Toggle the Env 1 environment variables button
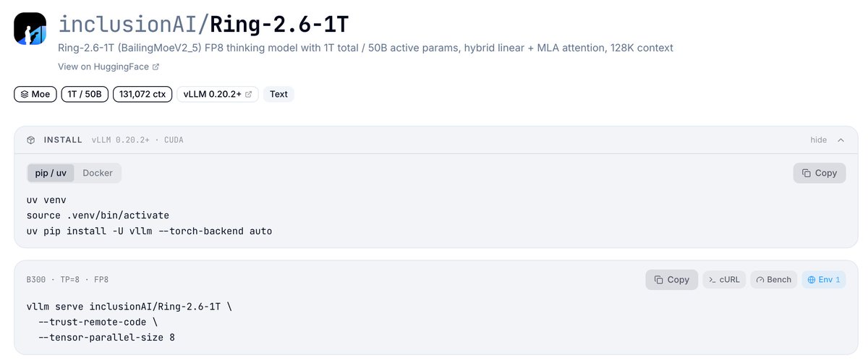The image size is (868, 363). [824, 279]
